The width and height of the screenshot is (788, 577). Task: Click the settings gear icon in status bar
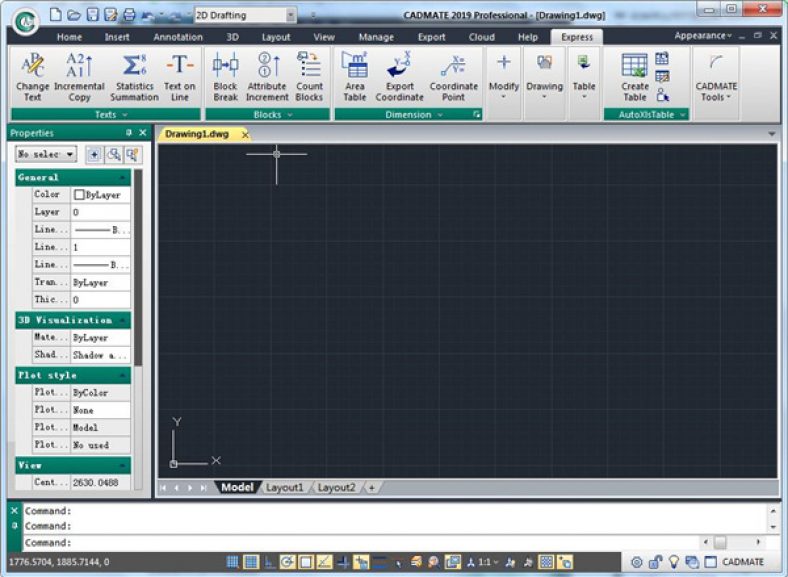[636, 562]
